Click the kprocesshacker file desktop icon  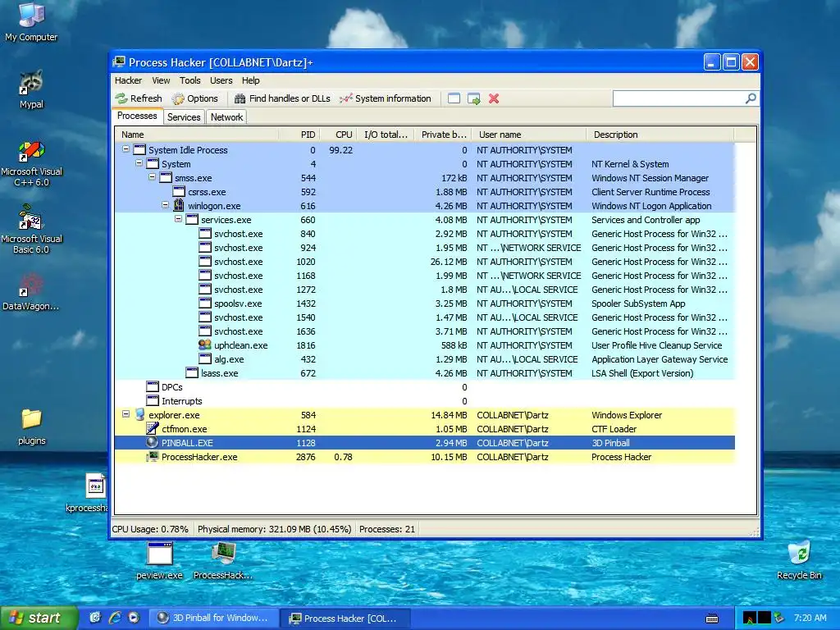[x=89, y=493]
